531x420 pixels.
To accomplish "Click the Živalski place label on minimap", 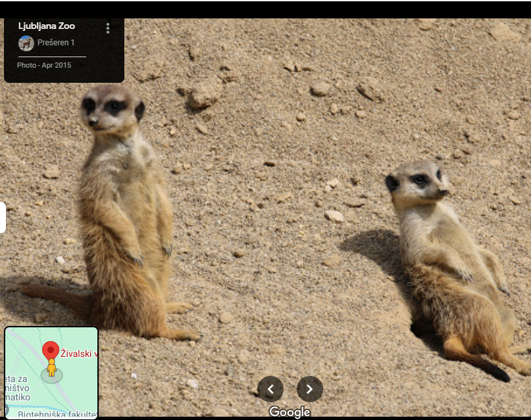I will [x=78, y=354].
